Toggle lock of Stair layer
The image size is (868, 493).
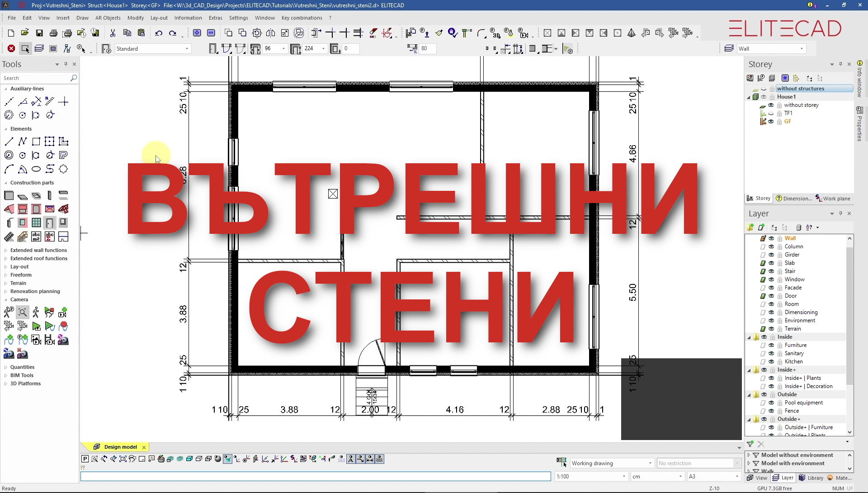780,271
